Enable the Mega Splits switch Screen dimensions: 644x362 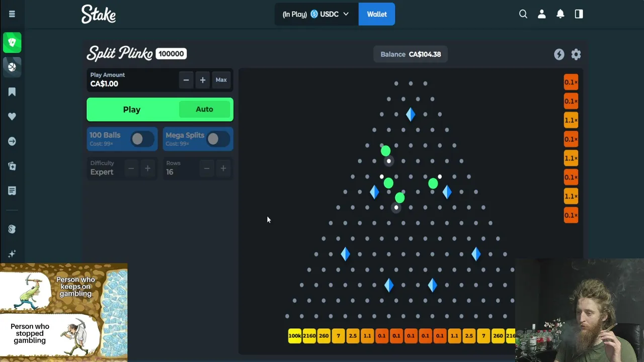click(218, 139)
